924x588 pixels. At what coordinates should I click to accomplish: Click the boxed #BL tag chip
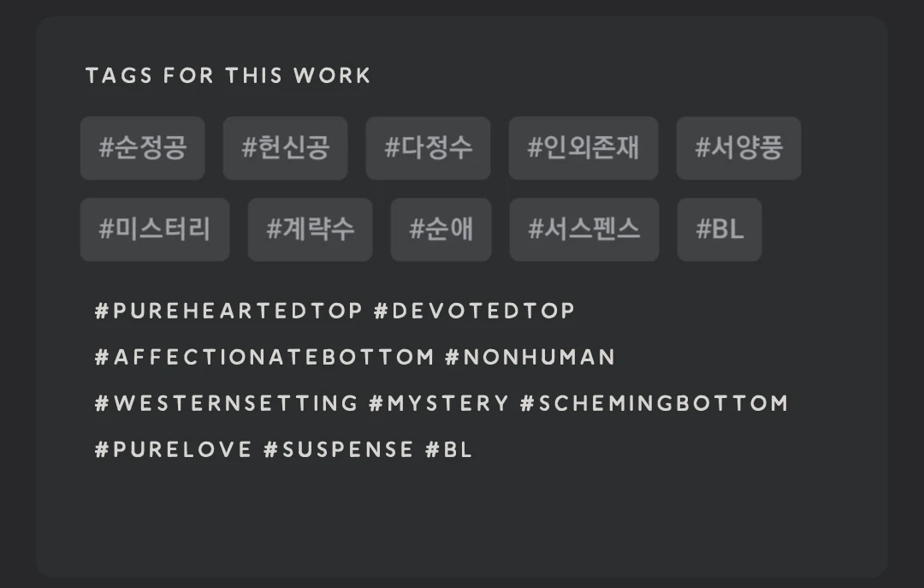[720, 229]
